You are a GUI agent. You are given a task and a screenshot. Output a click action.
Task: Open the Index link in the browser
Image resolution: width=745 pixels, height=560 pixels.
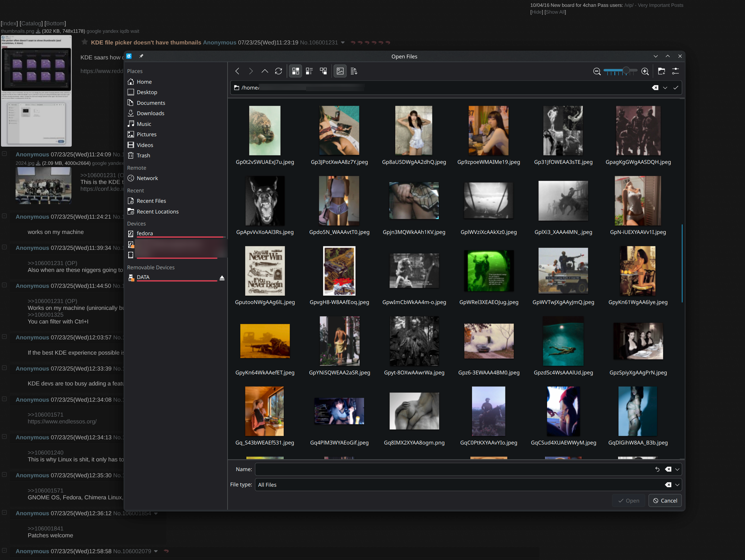[x=9, y=23]
